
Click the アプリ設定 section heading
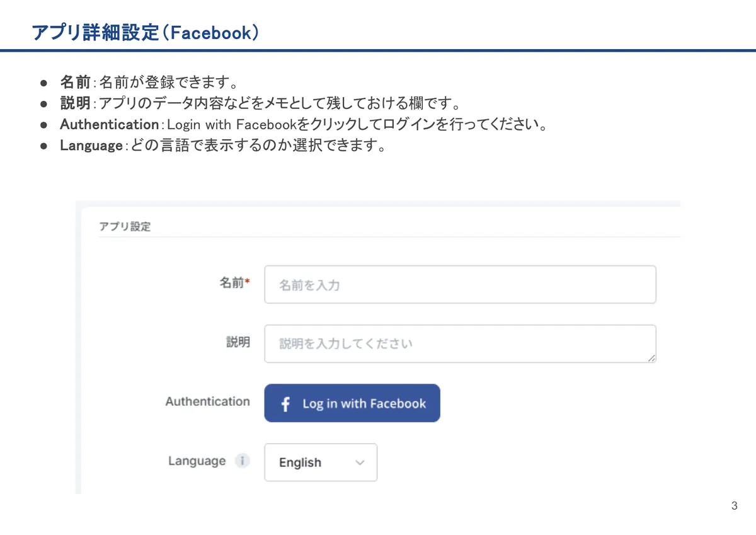(x=125, y=226)
